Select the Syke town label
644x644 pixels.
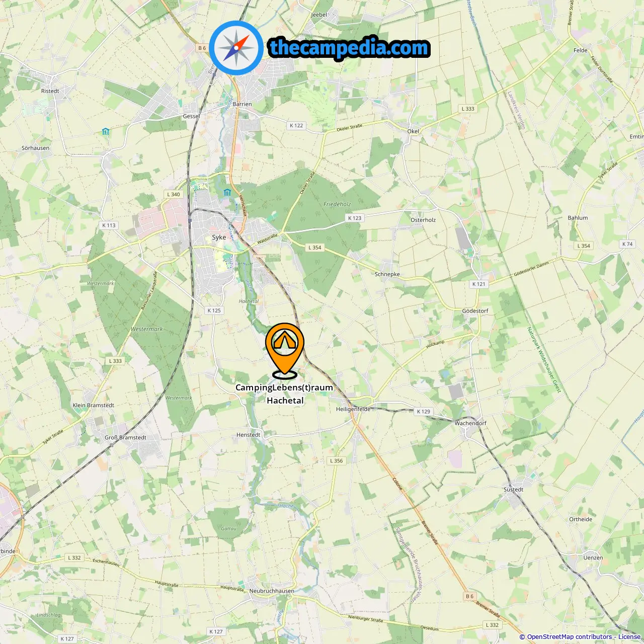(219, 237)
